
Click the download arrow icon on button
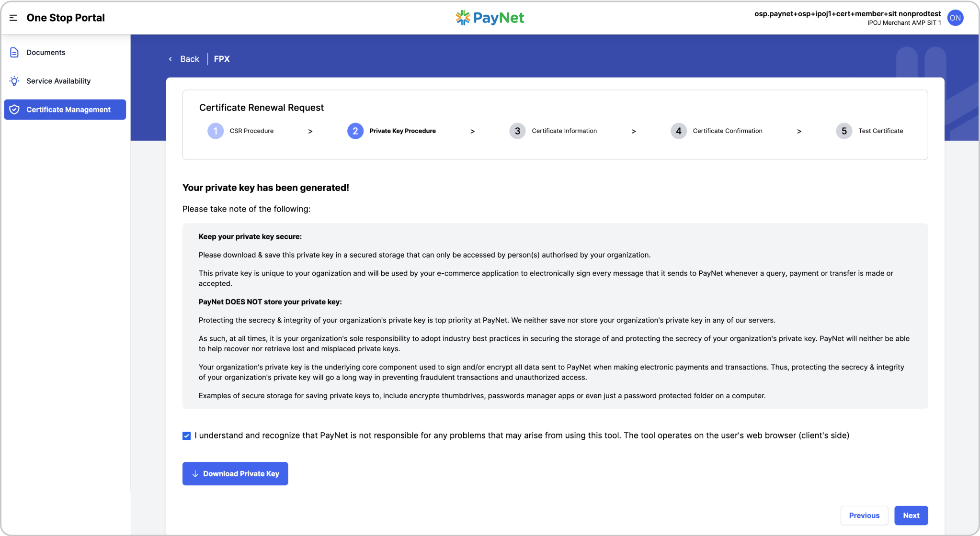pyautogui.click(x=195, y=474)
